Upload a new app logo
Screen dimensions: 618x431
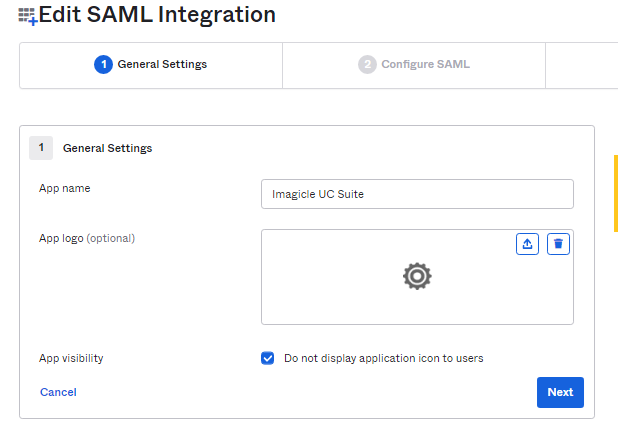[x=527, y=244]
